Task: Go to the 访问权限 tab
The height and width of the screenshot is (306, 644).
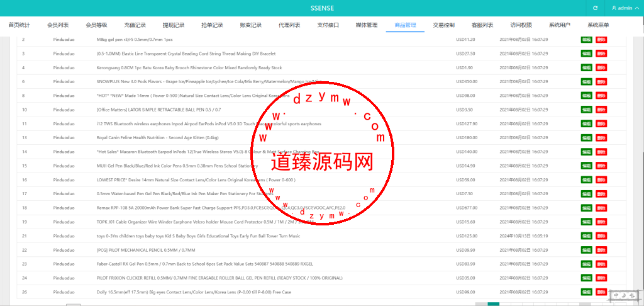Action: click(x=521, y=25)
